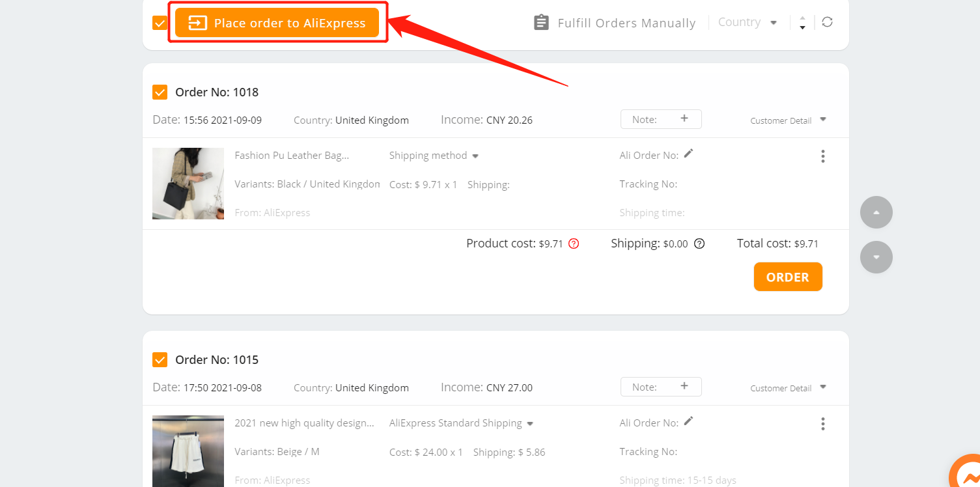980x487 pixels.
Task: Click the orange ORDER button
Action: tap(788, 277)
